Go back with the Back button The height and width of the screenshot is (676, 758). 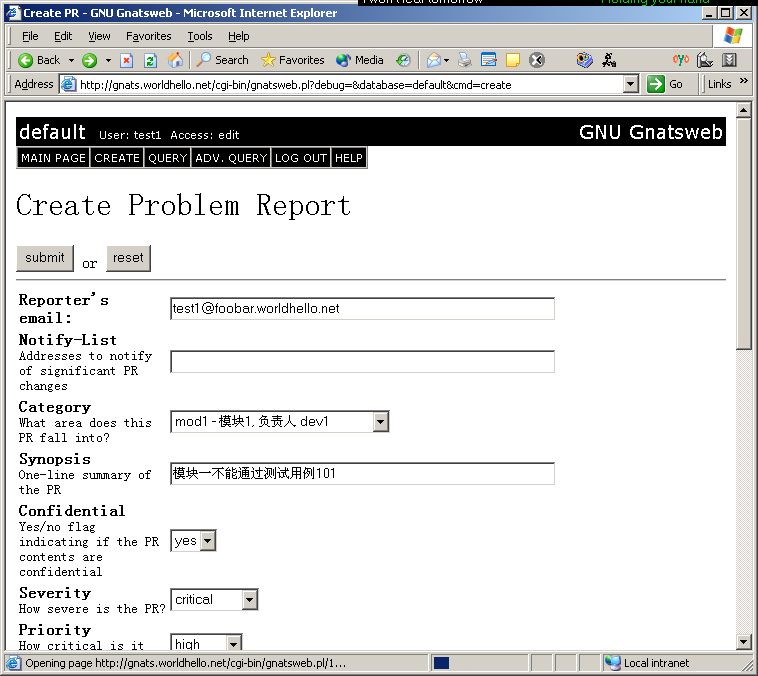(39, 60)
